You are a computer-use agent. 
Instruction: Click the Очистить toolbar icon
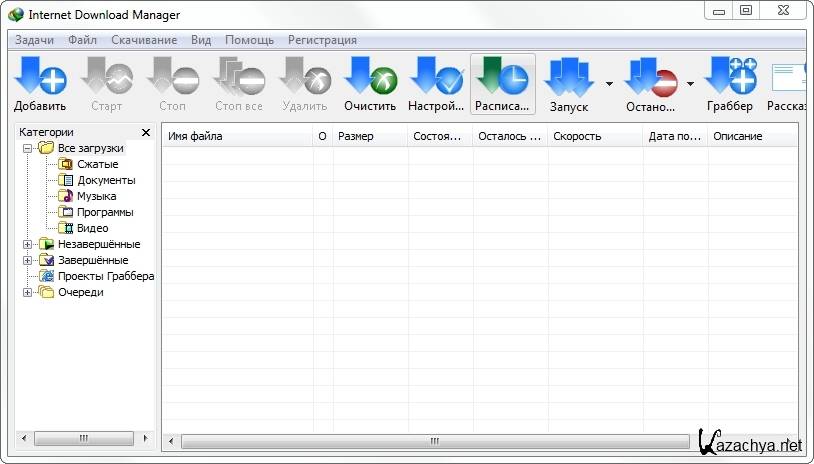click(370, 78)
